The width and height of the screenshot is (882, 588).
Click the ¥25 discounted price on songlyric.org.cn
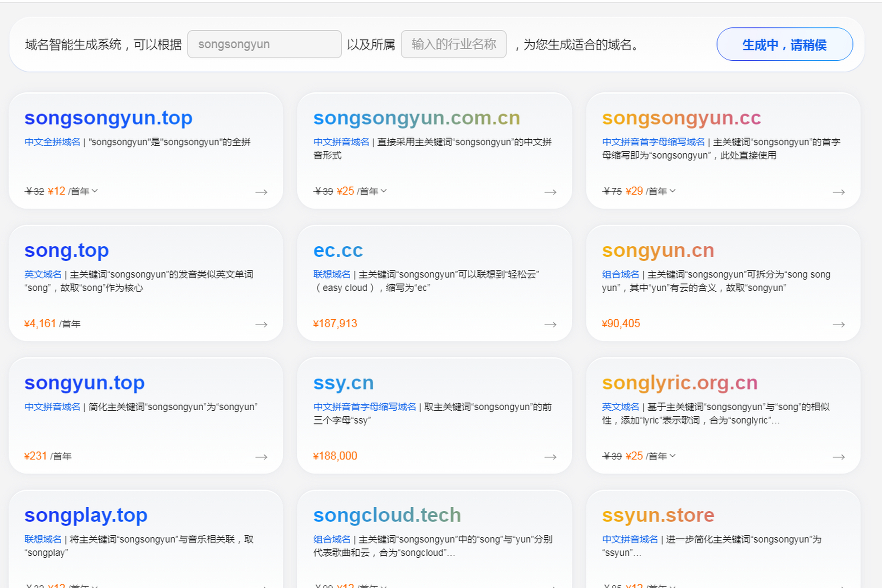coord(634,456)
